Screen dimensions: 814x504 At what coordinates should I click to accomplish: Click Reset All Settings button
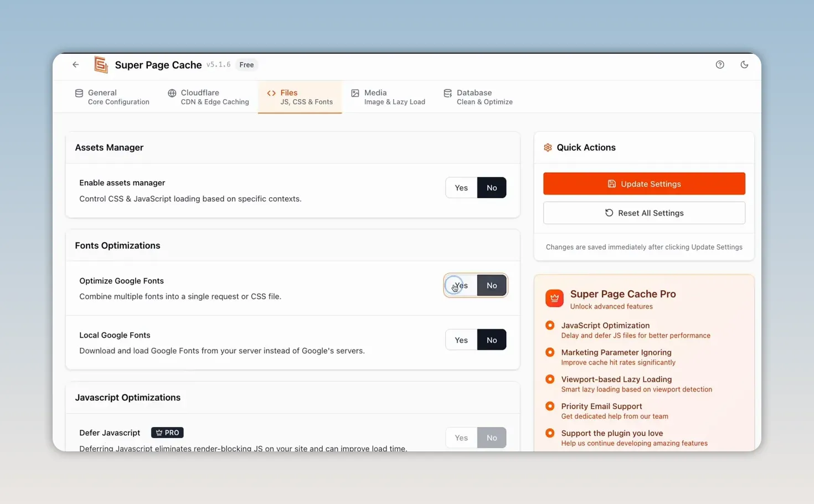[644, 213]
